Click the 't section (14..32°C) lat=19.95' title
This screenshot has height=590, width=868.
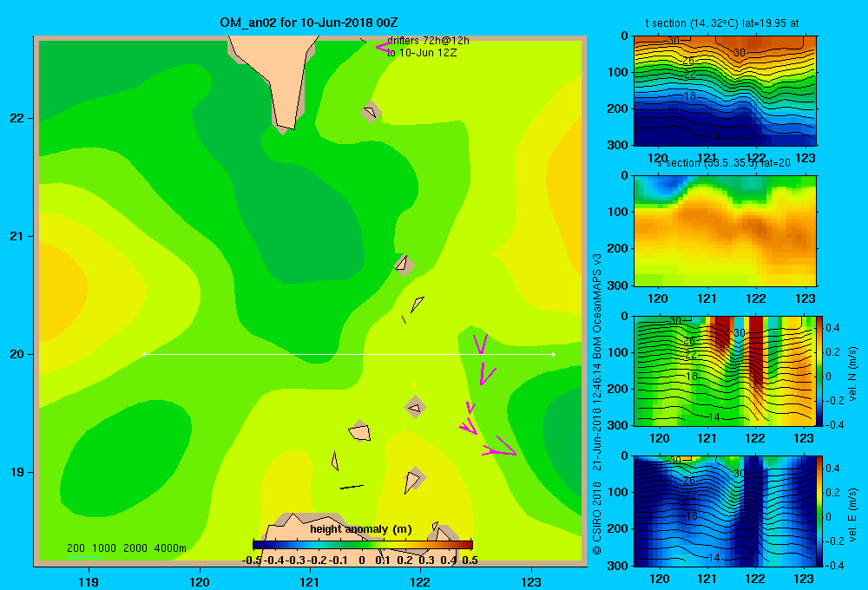click(722, 23)
